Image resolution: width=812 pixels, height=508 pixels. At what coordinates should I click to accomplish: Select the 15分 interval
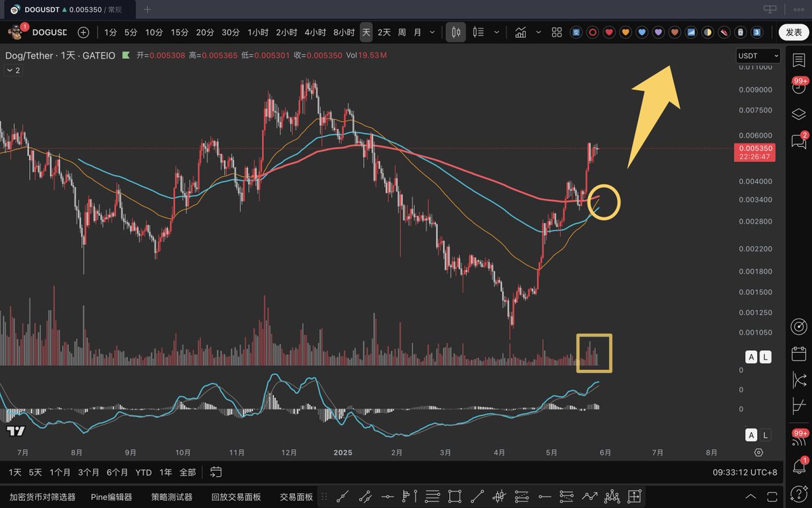pyautogui.click(x=179, y=32)
